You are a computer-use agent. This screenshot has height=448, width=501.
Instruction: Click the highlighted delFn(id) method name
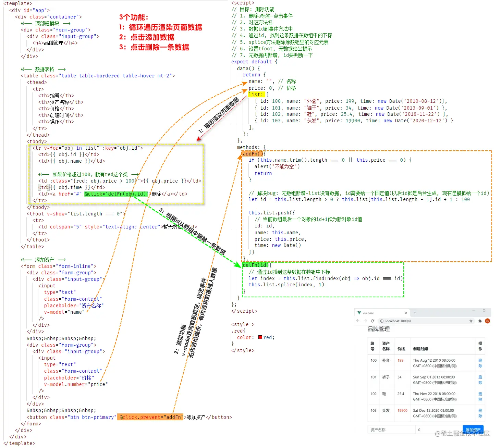coord(256,265)
